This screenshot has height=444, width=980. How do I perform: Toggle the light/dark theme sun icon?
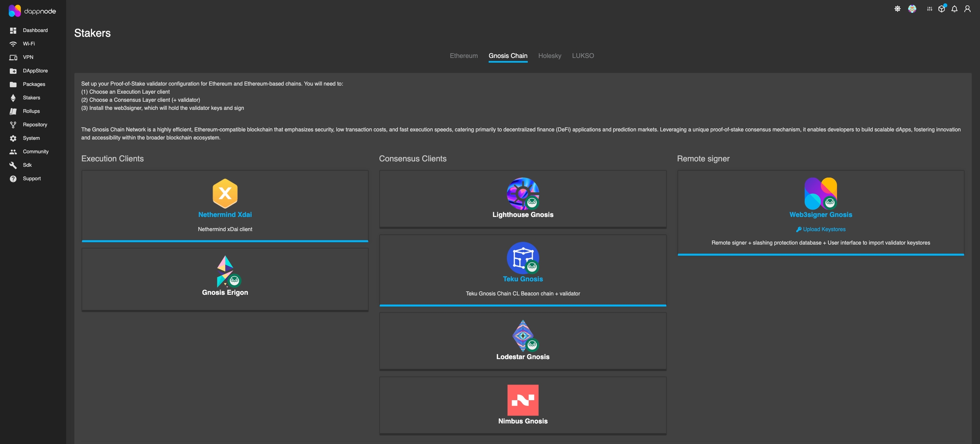[897, 9]
